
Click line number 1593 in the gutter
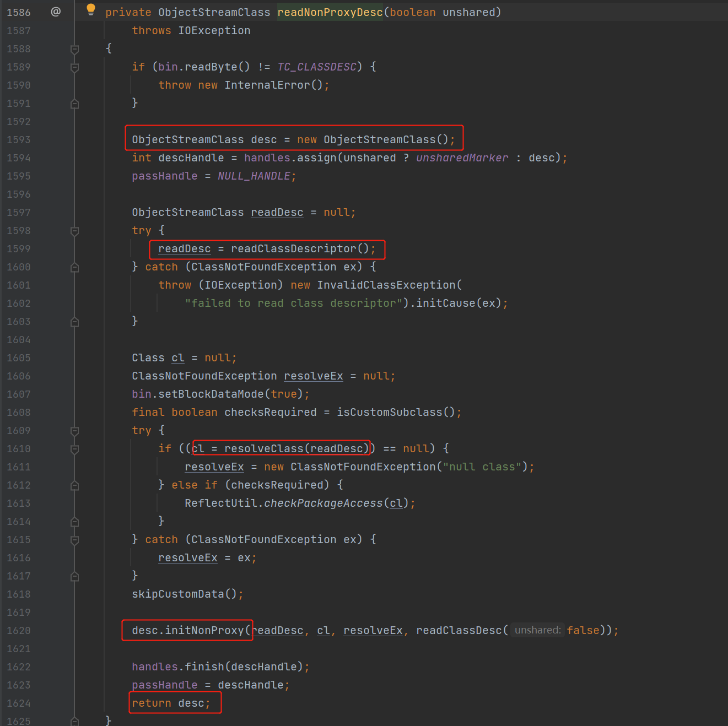[19, 140]
